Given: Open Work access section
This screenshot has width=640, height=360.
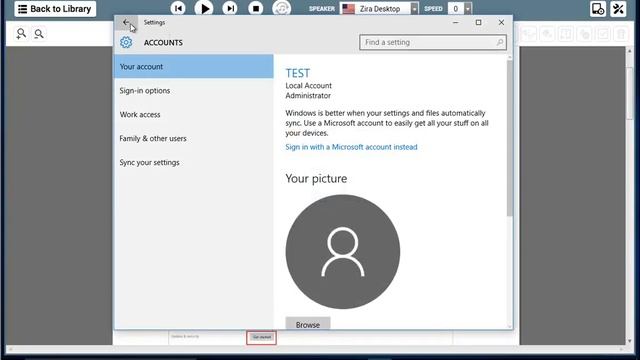Looking at the screenshot, I should pyautogui.click(x=193, y=115).
